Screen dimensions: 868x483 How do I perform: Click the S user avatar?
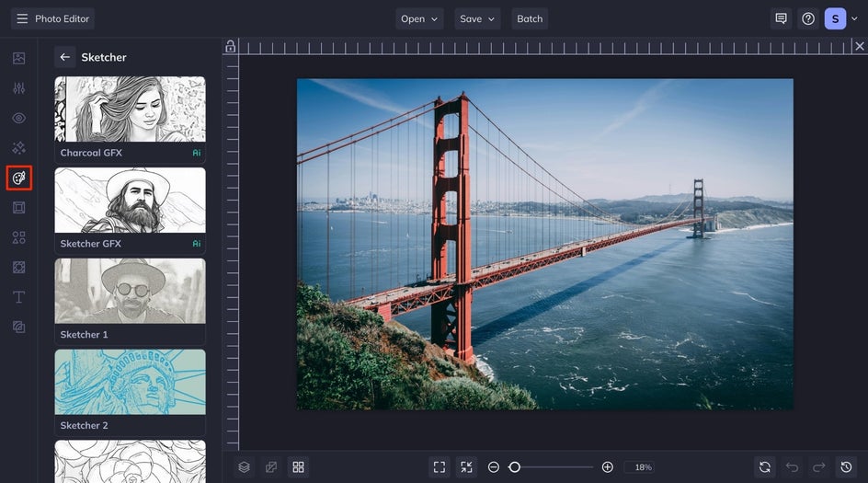[x=835, y=18]
